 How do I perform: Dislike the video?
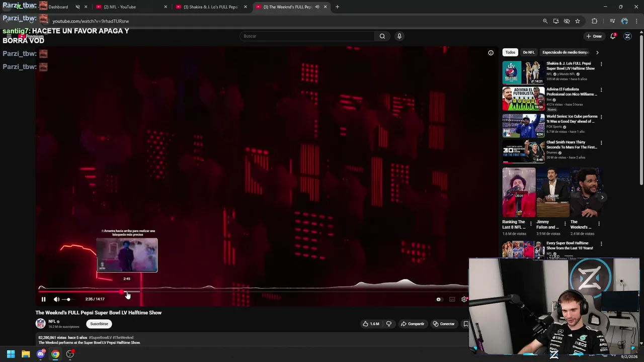pos(388,324)
